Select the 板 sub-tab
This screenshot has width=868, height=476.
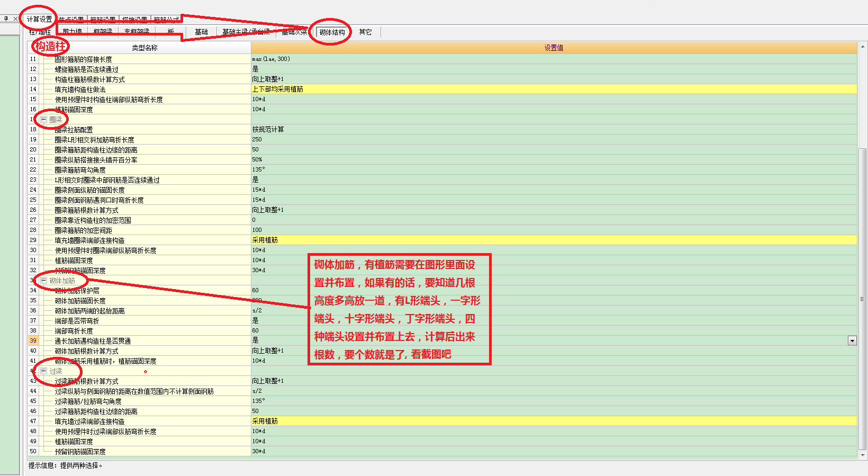(x=170, y=32)
